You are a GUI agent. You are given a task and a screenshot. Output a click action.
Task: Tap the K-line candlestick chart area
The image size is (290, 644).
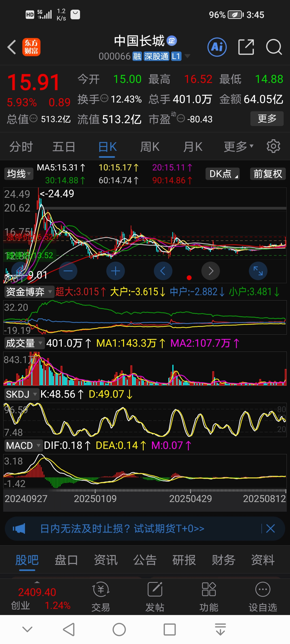click(145, 235)
